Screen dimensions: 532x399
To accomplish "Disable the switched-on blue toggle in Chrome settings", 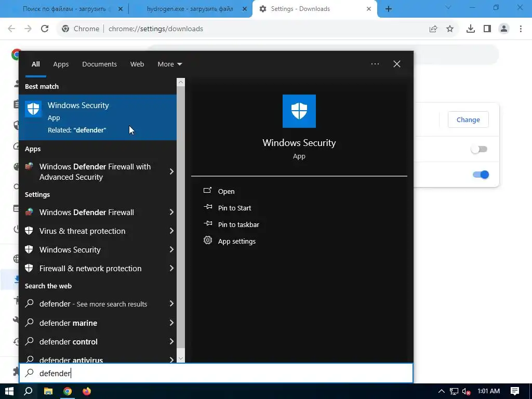I will click(x=481, y=175).
